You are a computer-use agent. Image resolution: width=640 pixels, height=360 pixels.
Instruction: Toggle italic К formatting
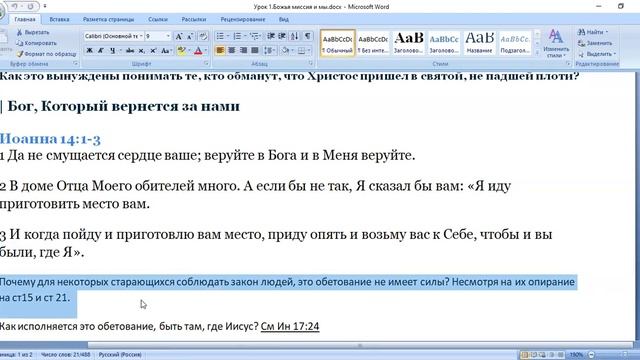click(x=100, y=51)
